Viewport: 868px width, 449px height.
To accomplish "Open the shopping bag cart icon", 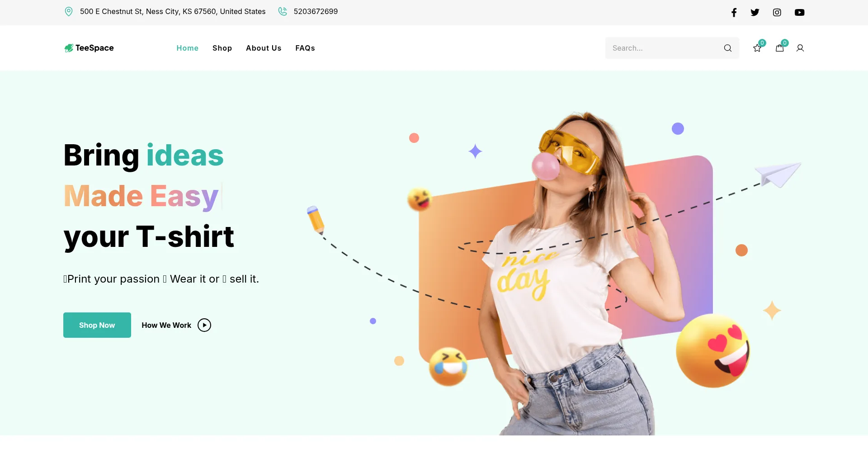I will pos(780,48).
